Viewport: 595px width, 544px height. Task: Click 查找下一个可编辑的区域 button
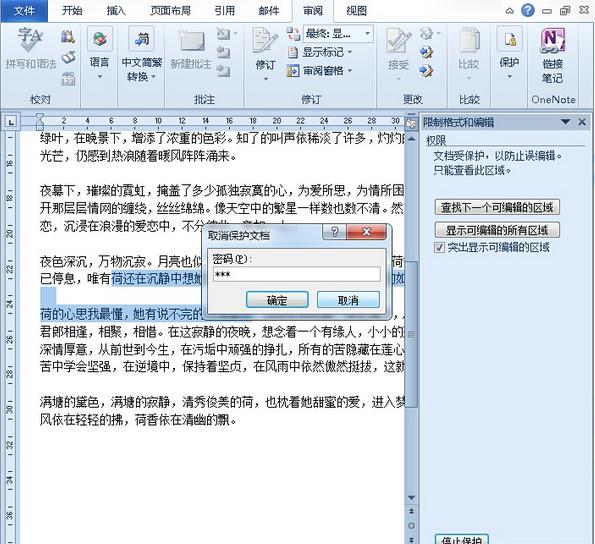[497, 208]
